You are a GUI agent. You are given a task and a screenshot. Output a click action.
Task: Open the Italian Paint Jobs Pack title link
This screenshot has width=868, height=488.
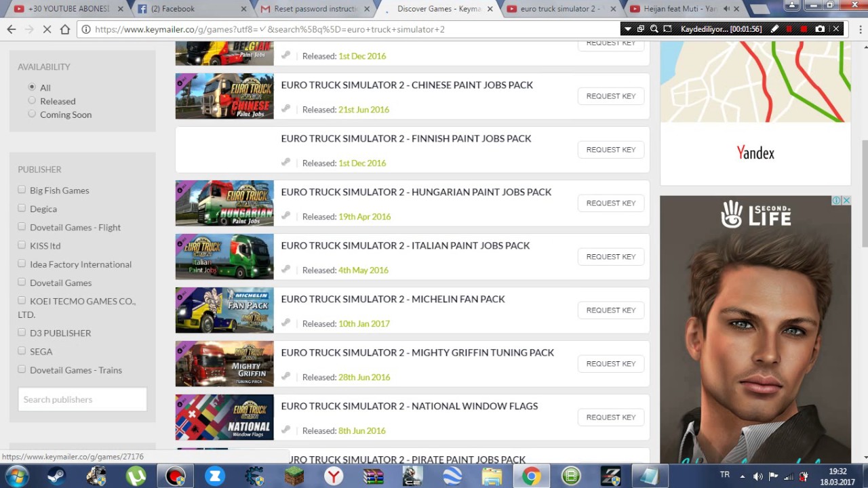pyautogui.click(x=406, y=245)
